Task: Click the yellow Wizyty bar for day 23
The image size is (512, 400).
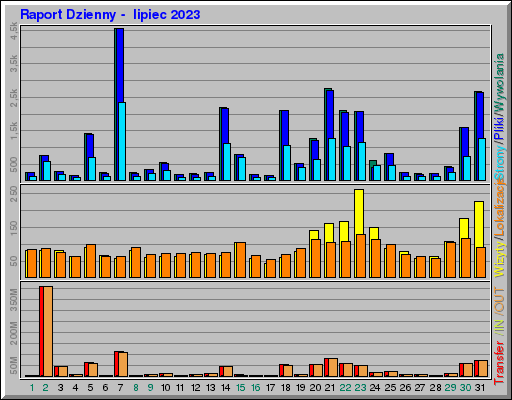Action: [359, 212]
